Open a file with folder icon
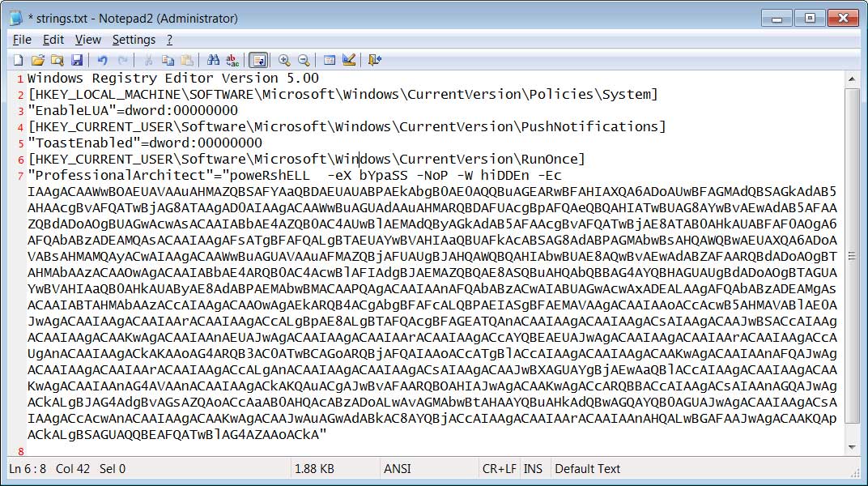 (37, 60)
